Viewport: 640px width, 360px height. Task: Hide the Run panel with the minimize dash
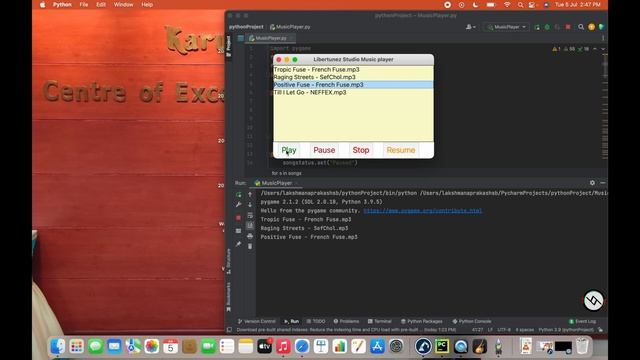pos(602,183)
